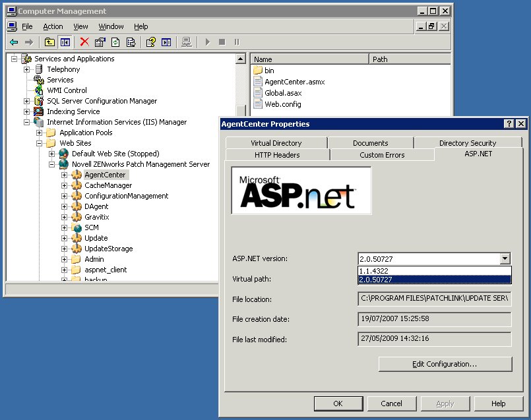Viewport: 531px width, 420px height.
Task: Toggle the Show/Hide Action Pane toolbar icon
Action: click(166, 42)
